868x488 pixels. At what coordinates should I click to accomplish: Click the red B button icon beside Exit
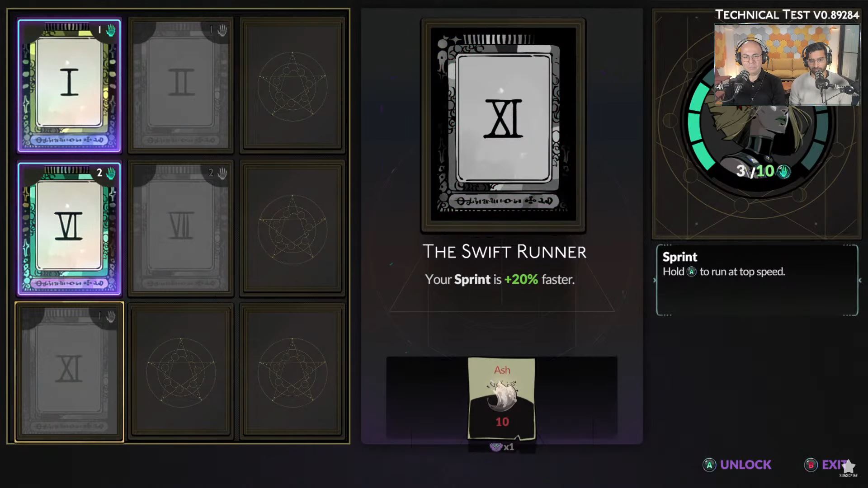811,465
